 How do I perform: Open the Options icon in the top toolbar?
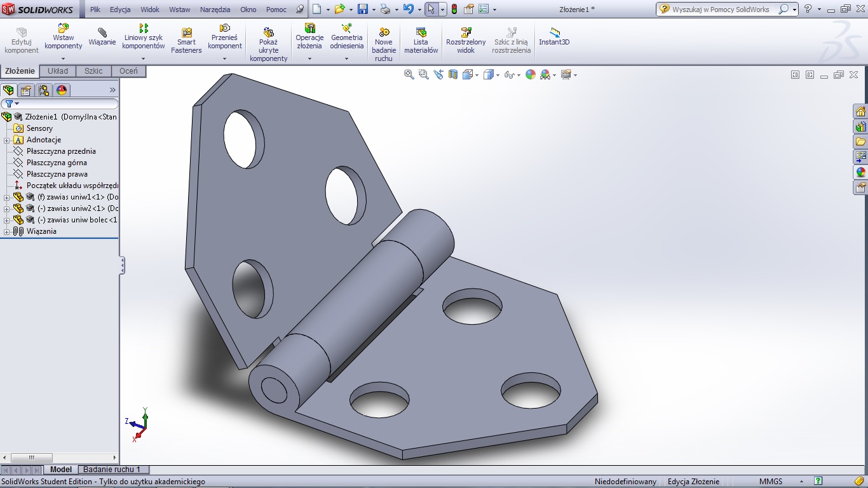click(x=484, y=9)
